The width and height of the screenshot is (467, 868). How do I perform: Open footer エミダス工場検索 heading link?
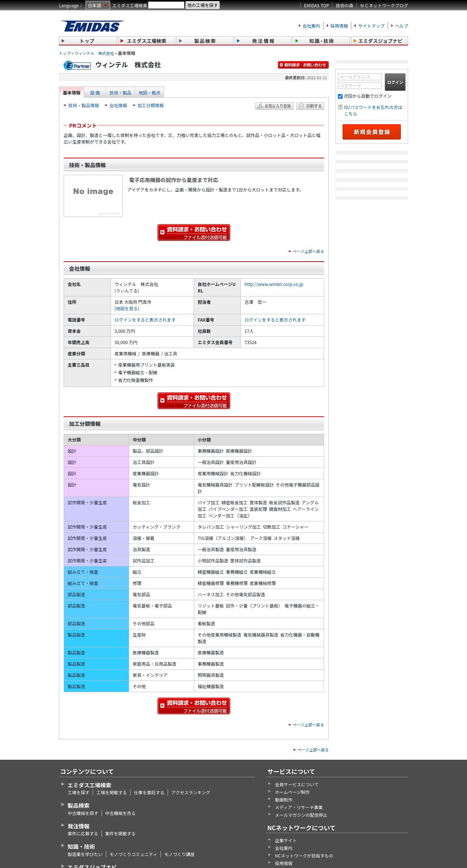click(x=89, y=785)
